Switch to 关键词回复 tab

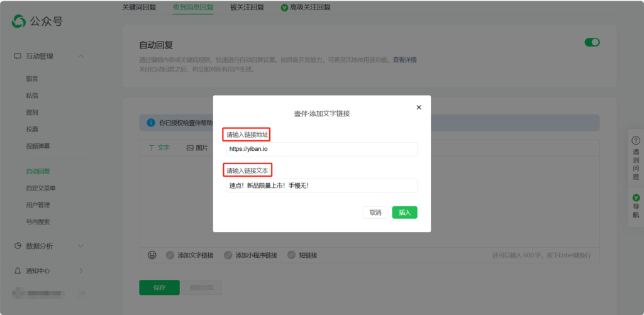pyautogui.click(x=139, y=8)
